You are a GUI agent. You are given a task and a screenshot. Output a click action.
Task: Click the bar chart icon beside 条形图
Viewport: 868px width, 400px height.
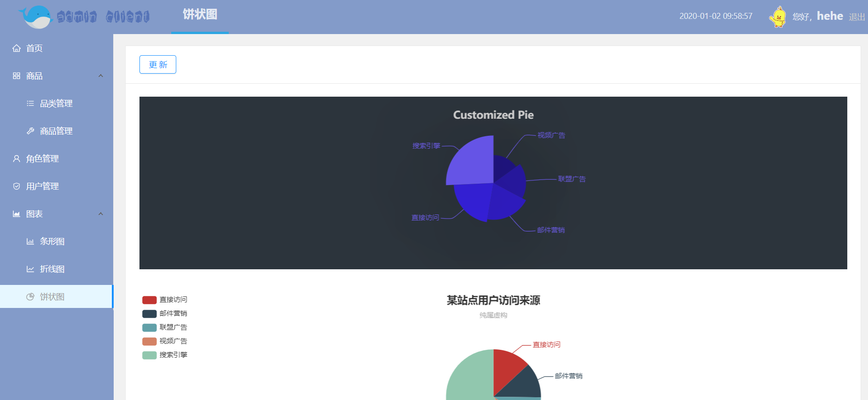[30, 242]
